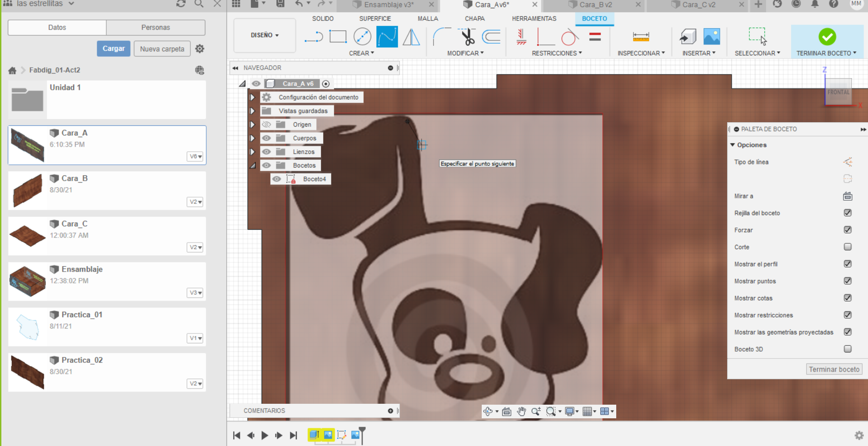Image resolution: width=868 pixels, height=446 pixels.
Task: Select the Spline tool
Action: (387, 36)
